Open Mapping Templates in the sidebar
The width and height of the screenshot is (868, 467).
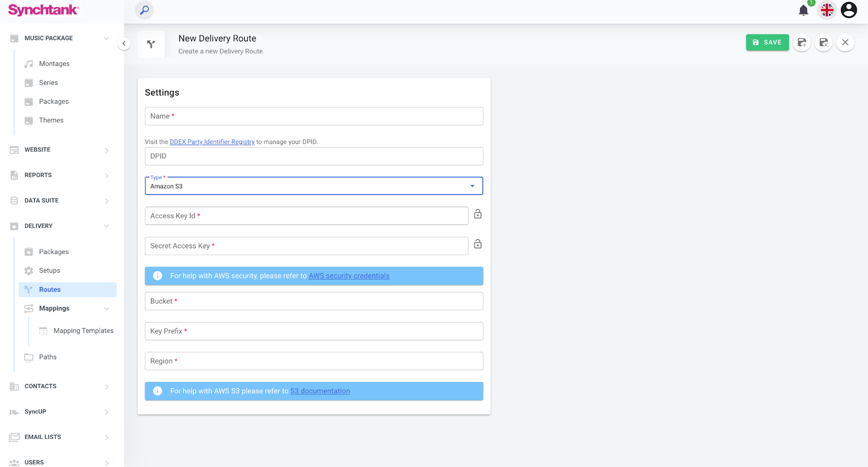point(84,331)
